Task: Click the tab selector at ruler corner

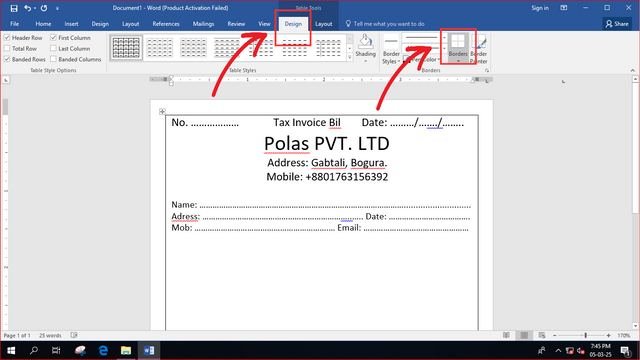Action: click(x=6, y=80)
